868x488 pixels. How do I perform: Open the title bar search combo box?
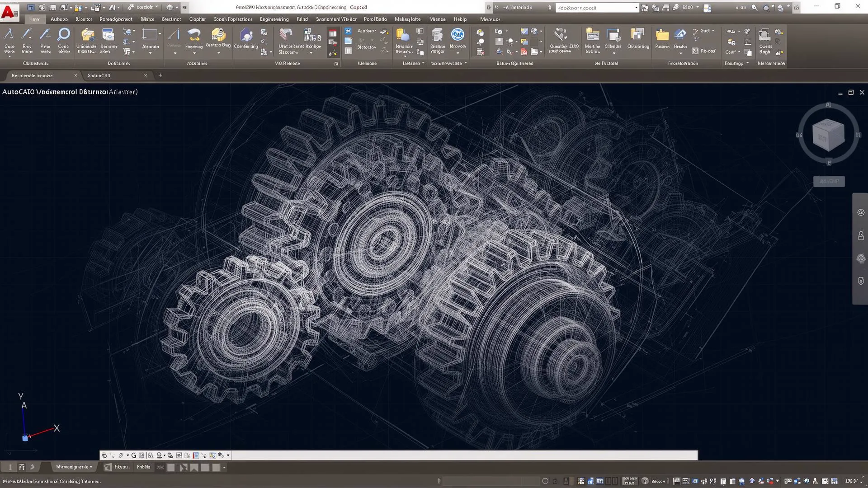[597, 8]
